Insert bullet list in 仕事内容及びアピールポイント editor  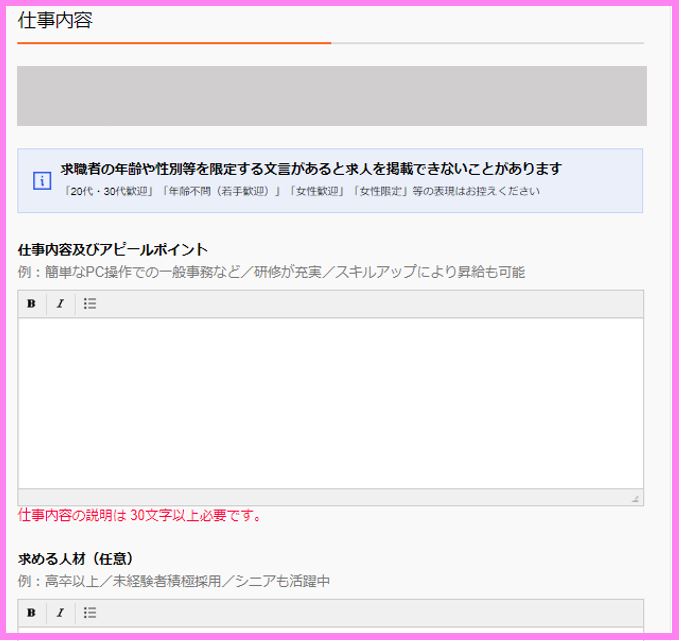pyautogui.click(x=90, y=304)
